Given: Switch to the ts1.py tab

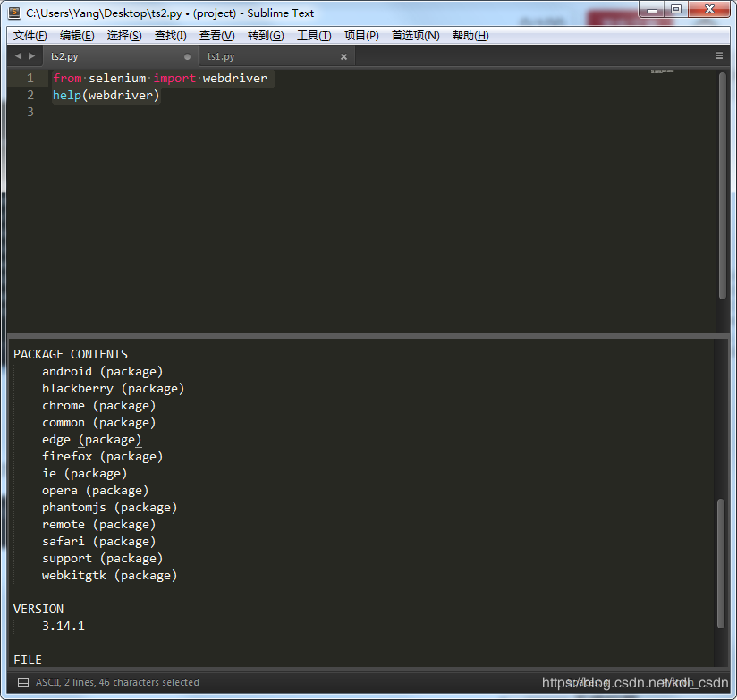Looking at the screenshot, I should pos(220,55).
